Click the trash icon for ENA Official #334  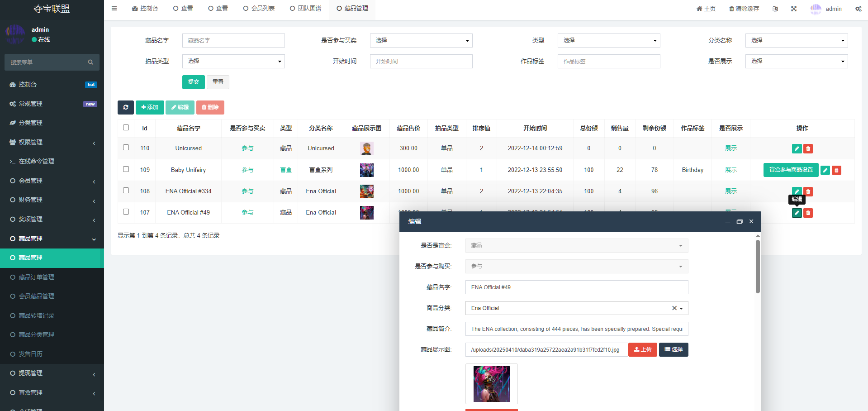pos(808,191)
